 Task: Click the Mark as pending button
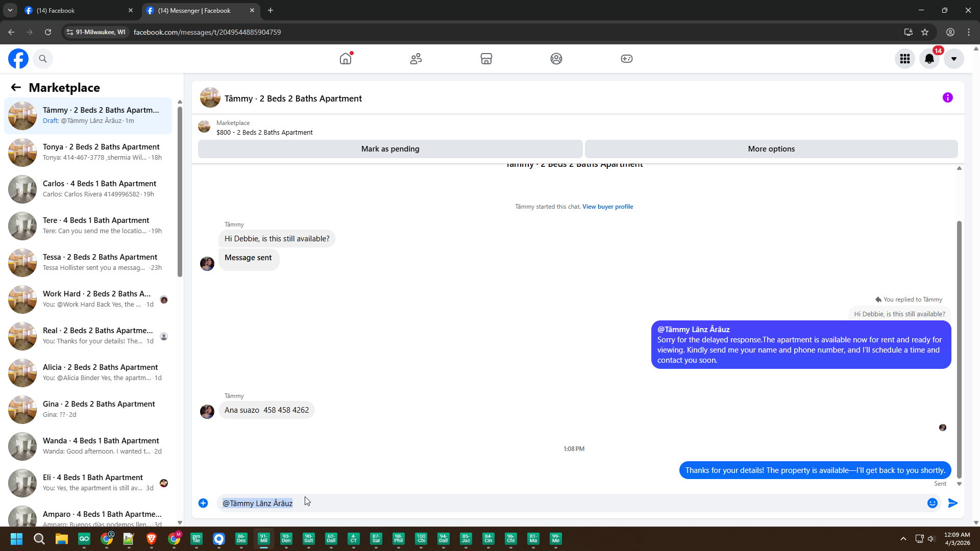(390, 149)
